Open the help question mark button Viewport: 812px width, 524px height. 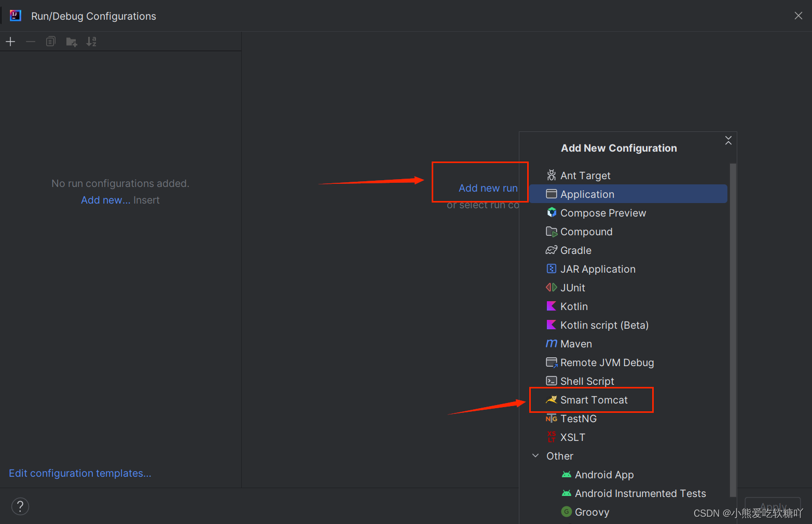pos(20,506)
